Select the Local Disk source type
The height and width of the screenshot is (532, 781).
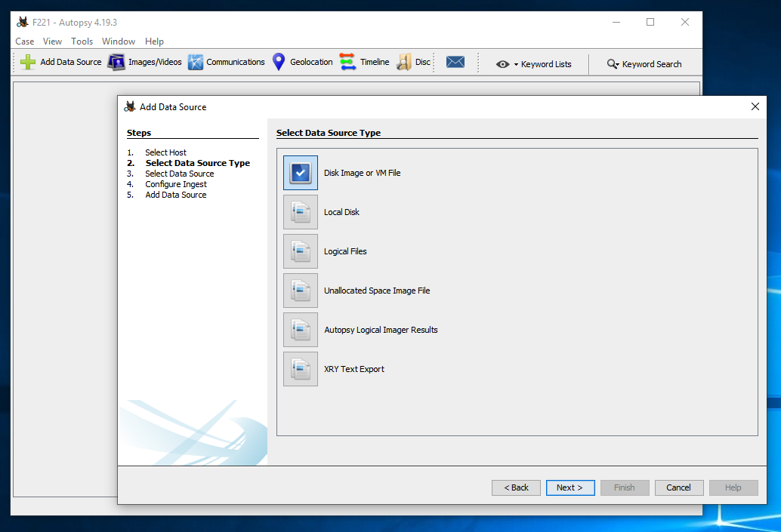(x=301, y=212)
